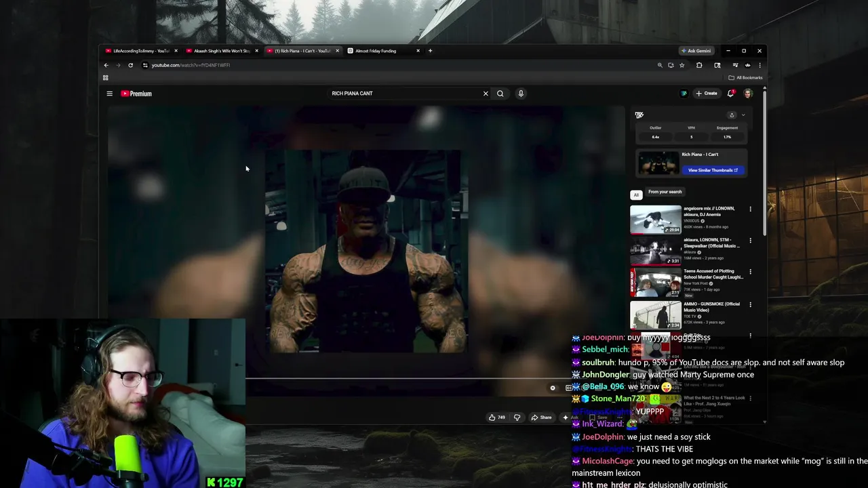
Task: Open the Chrome apps grid icon
Action: pyautogui.click(x=105, y=77)
